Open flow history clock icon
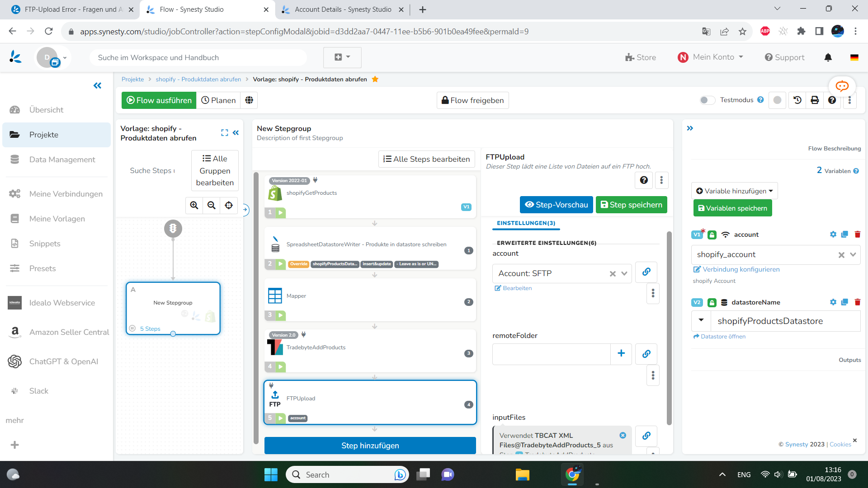The height and width of the screenshot is (488, 868). tap(797, 100)
